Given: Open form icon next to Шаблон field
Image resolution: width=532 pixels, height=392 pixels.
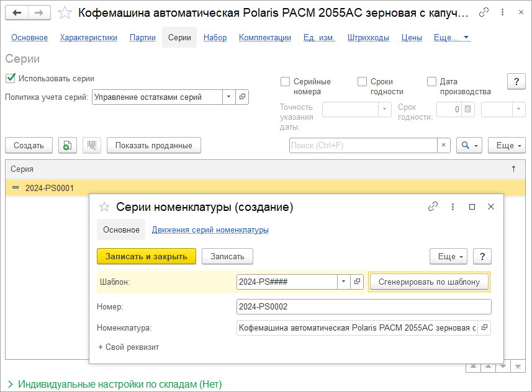Looking at the screenshot, I should (357, 282).
